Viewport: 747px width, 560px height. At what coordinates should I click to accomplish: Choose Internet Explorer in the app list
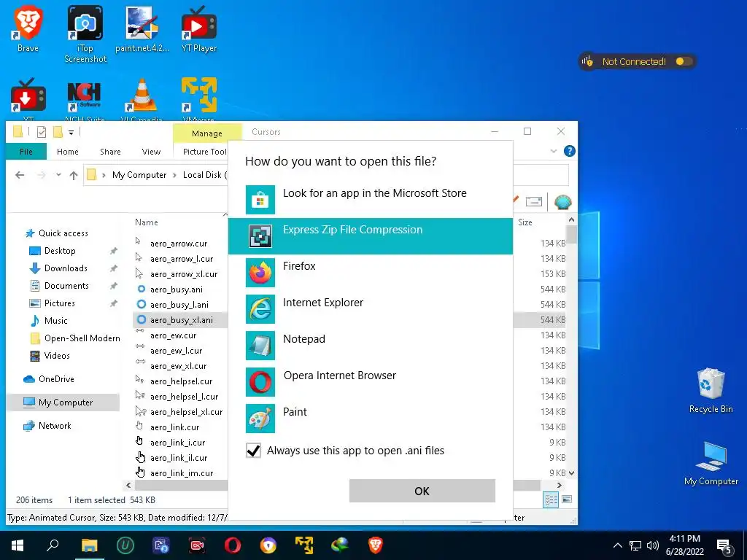pyautogui.click(x=370, y=309)
